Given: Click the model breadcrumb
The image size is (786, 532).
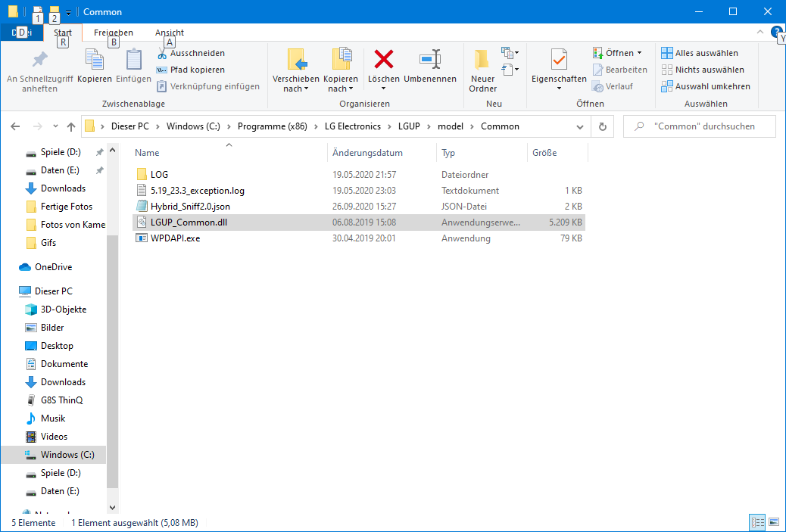Looking at the screenshot, I should coord(450,126).
